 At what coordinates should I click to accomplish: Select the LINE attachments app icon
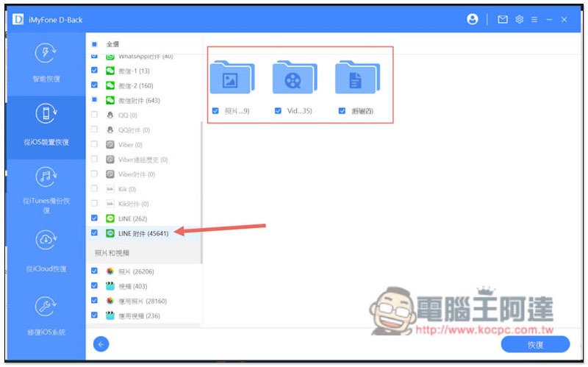110,233
